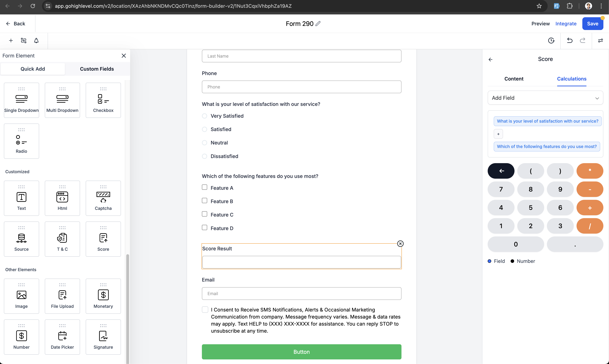Image resolution: width=609 pixels, height=364 pixels.
Task: Click the Integrate link
Action: pos(566,24)
